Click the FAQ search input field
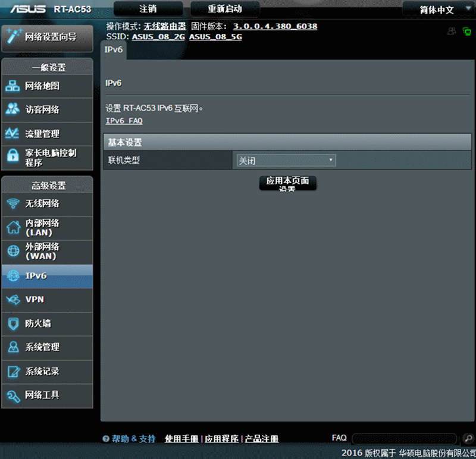 405,439
